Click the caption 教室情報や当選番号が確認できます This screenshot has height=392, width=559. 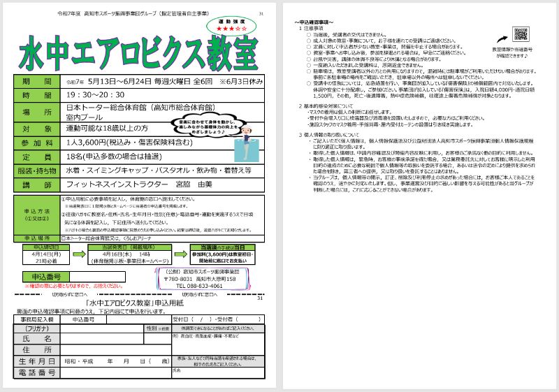pos(512,52)
